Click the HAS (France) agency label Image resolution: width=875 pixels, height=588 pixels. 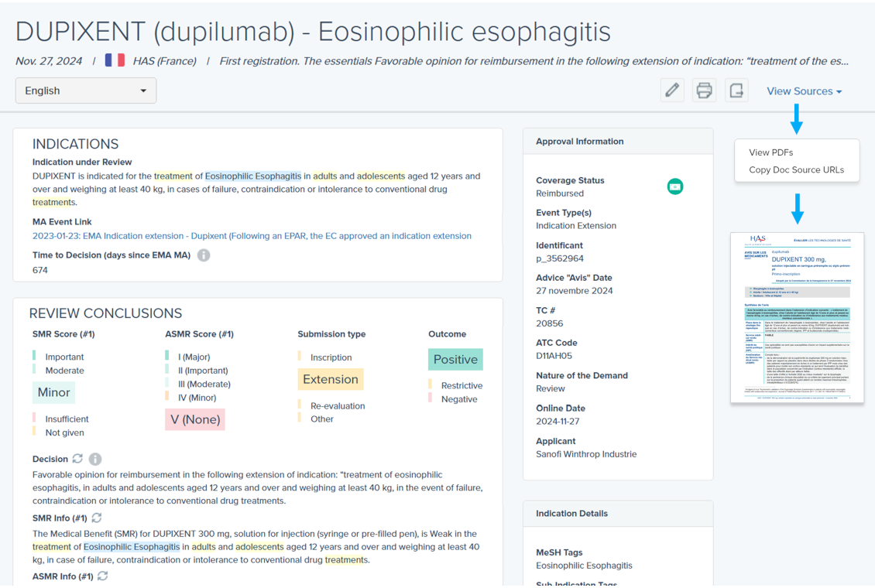(x=165, y=61)
